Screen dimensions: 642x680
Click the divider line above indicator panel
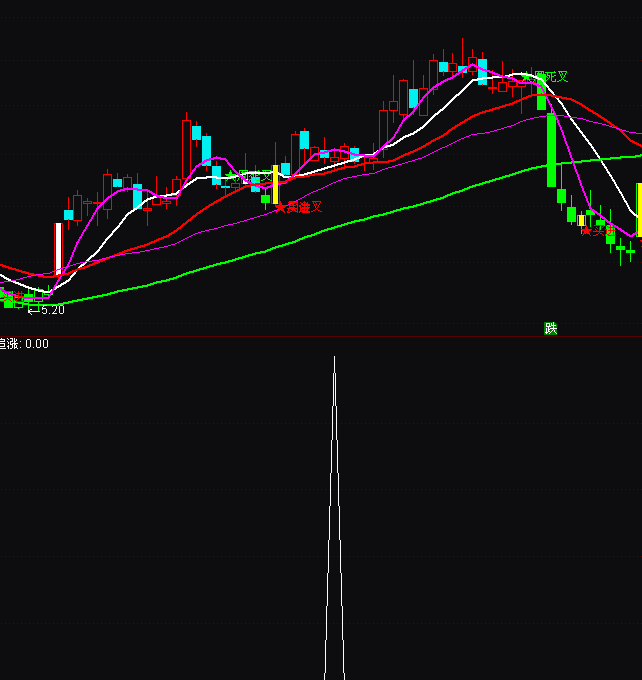tap(320, 337)
